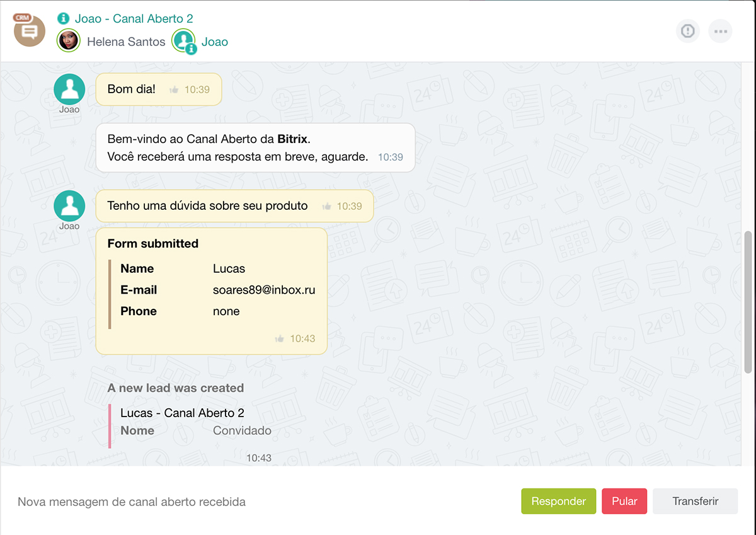Click email soares89@inbox.ru in form
This screenshot has height=535, width=756.
(264, 291)
